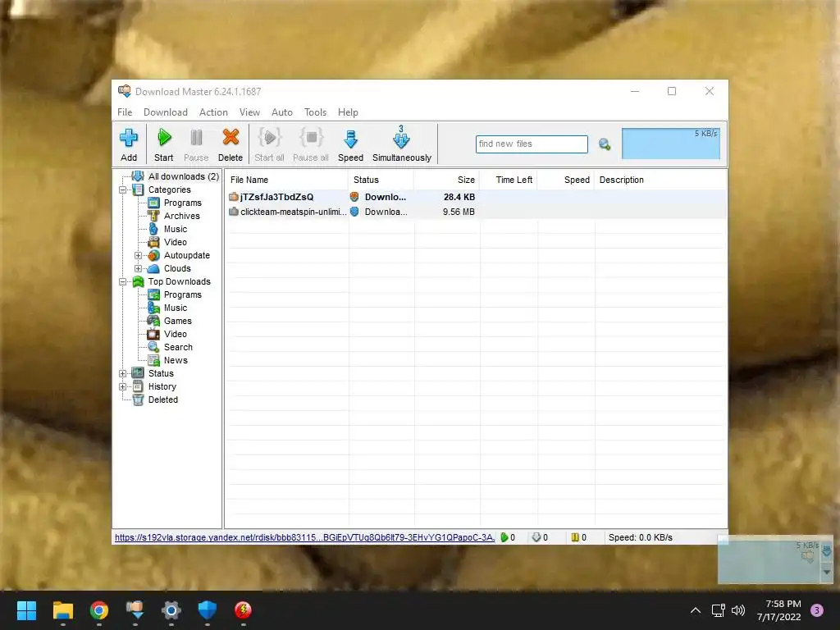The width and height of the screenshot is (840, 630).
Task: Expand the Clouds tree node
Action: click(138, 268)
